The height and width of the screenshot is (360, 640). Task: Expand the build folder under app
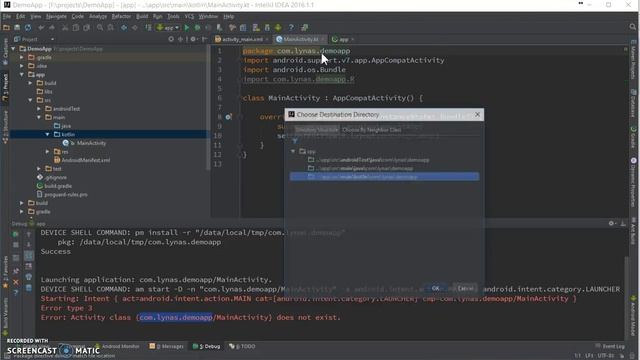click(30, 83)
